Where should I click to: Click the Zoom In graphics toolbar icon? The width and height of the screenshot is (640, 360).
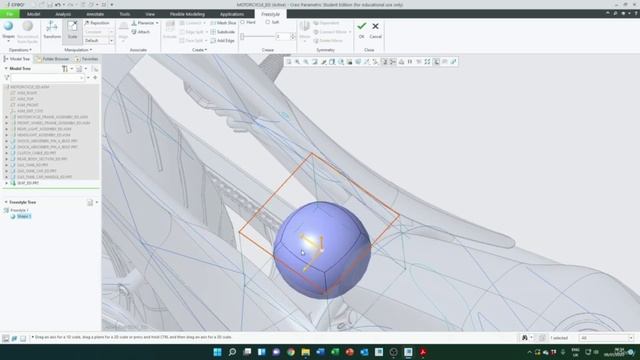pyautogui.click(x=297, y=62)
